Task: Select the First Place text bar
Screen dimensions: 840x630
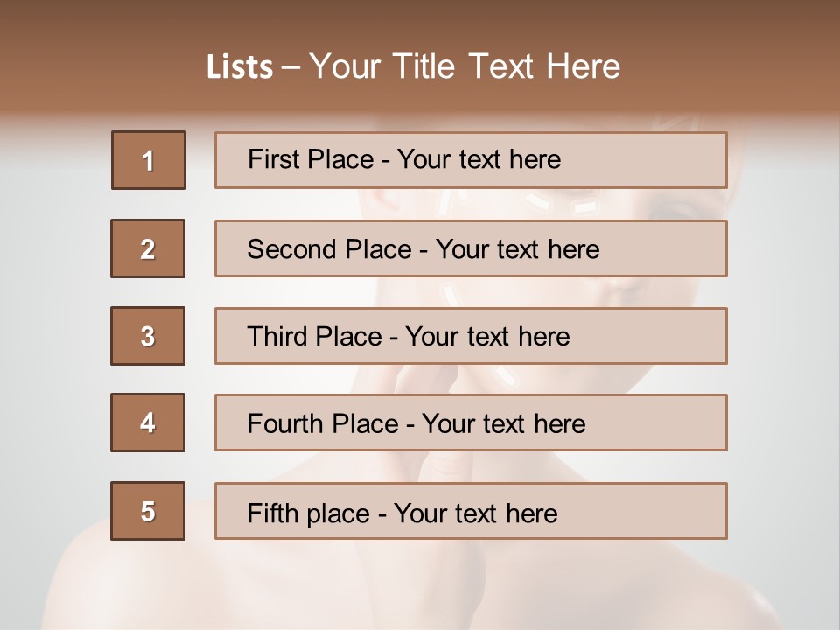Action: (471, 160)
